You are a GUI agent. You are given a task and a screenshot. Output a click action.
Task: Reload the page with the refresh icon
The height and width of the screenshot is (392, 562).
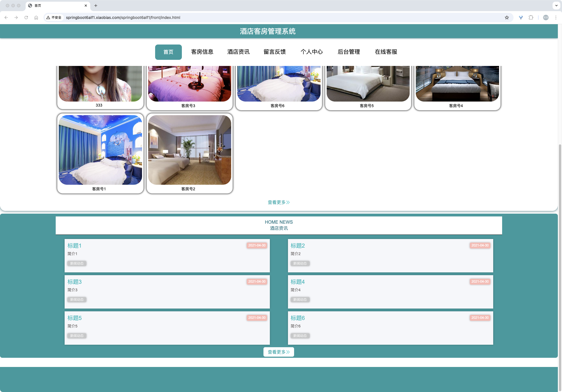[x=26, y=18]
